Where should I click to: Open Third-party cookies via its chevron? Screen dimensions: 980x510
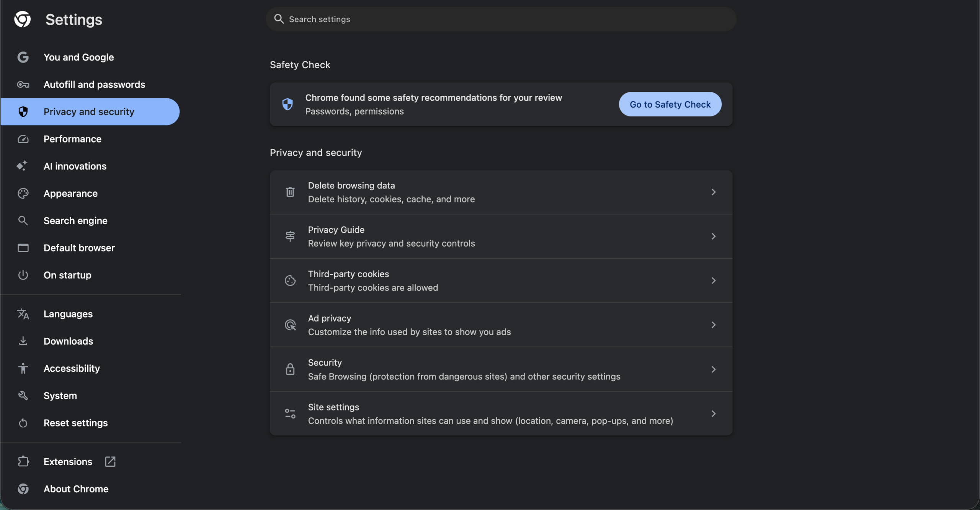(713, 281)
